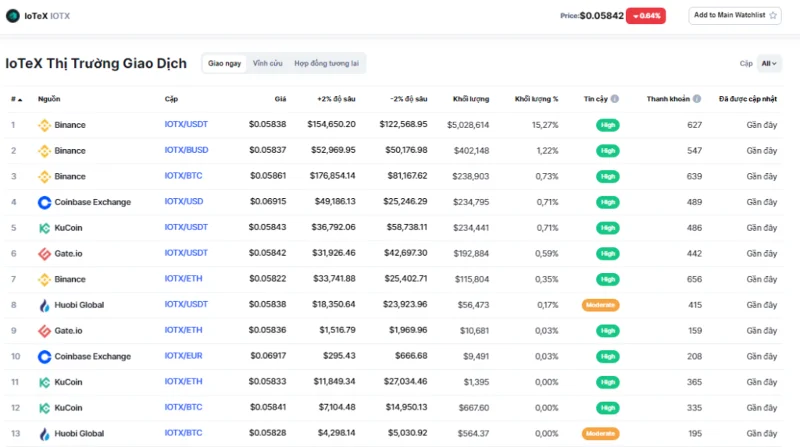Open Huobi Global IOTX/USDT pair link
Image resolution: width=800 pixels, height=447 pixels.
click(186, 304)
